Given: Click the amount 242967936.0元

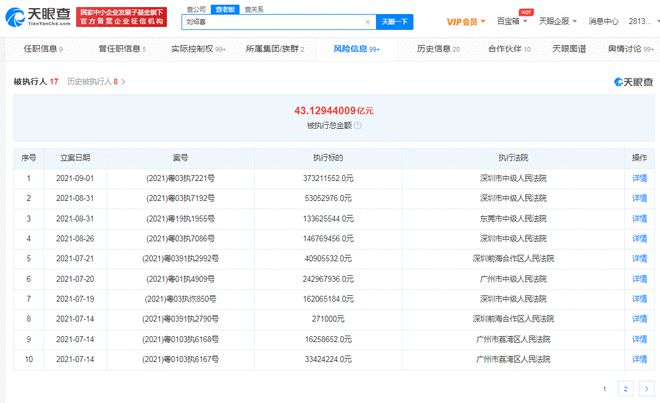Looking at the screenshot, I should coord(328,279).
